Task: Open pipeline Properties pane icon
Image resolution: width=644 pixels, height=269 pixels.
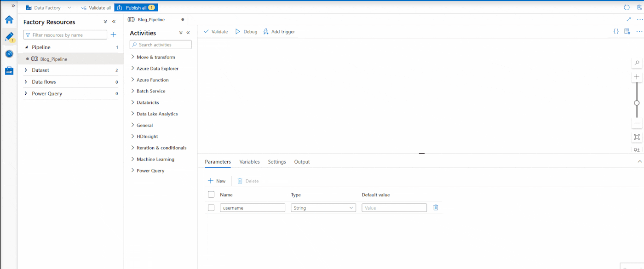Action: click(x=627, y=31)
